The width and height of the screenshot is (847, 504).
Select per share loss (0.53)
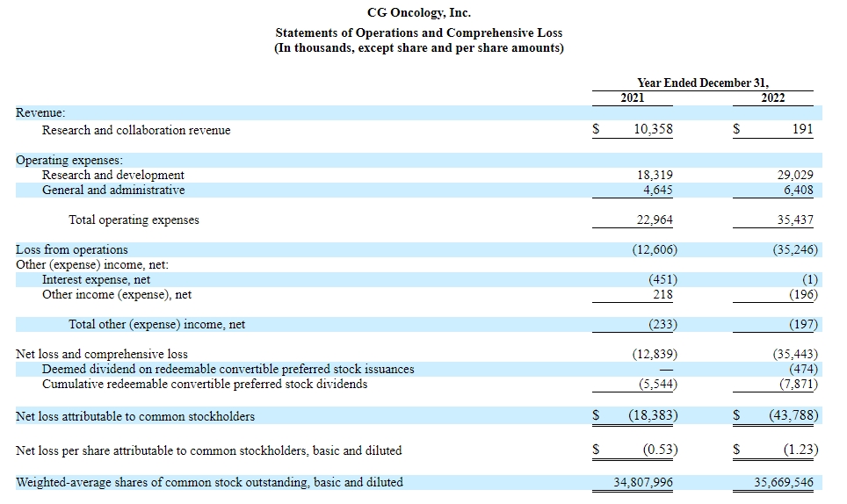(x=660, y=450)
